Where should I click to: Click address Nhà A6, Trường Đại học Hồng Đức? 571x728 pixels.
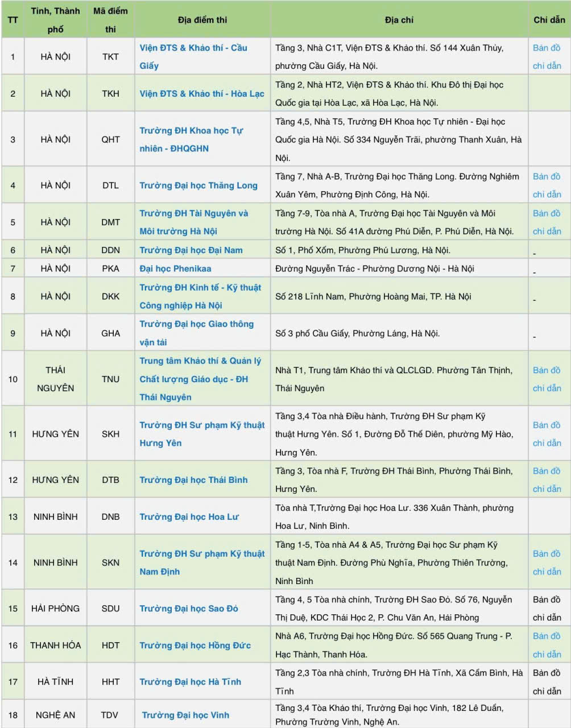click(x=394, y=646)
